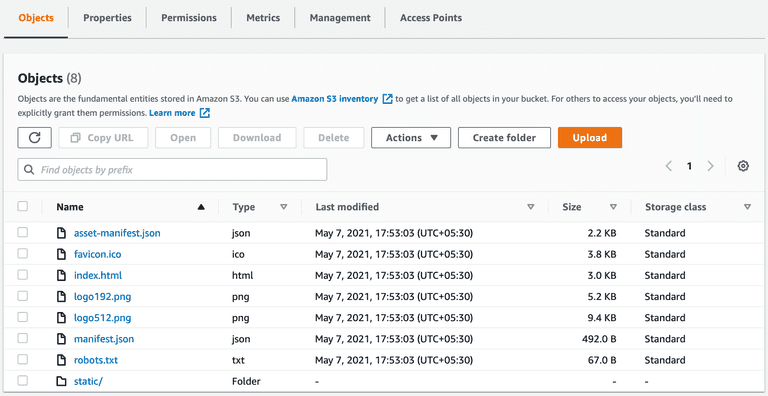The image size is (768, 396).
Task: Open the Metrics tab
Action: [263, 18]
